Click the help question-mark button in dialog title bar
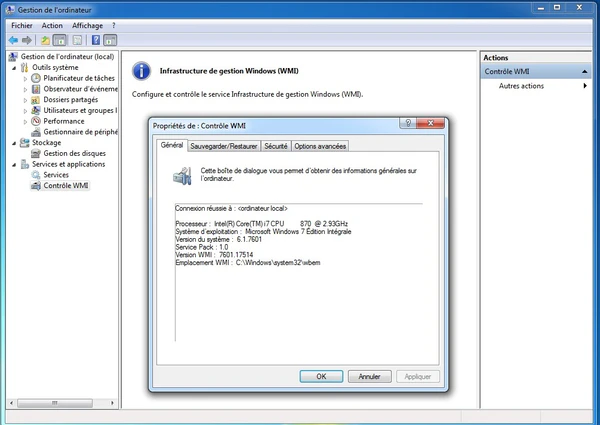The image size is (600, 425). (x=408, y=123)
